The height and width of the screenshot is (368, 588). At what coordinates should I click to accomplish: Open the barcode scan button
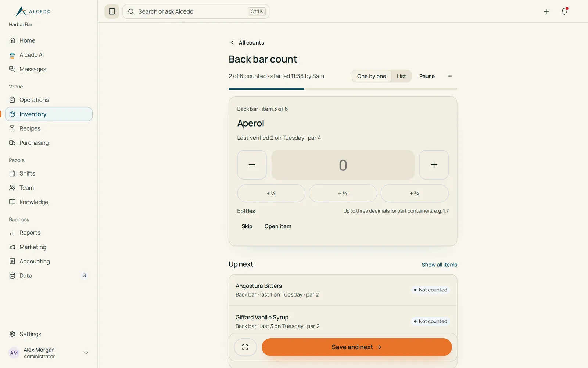[x=245, y=347]
